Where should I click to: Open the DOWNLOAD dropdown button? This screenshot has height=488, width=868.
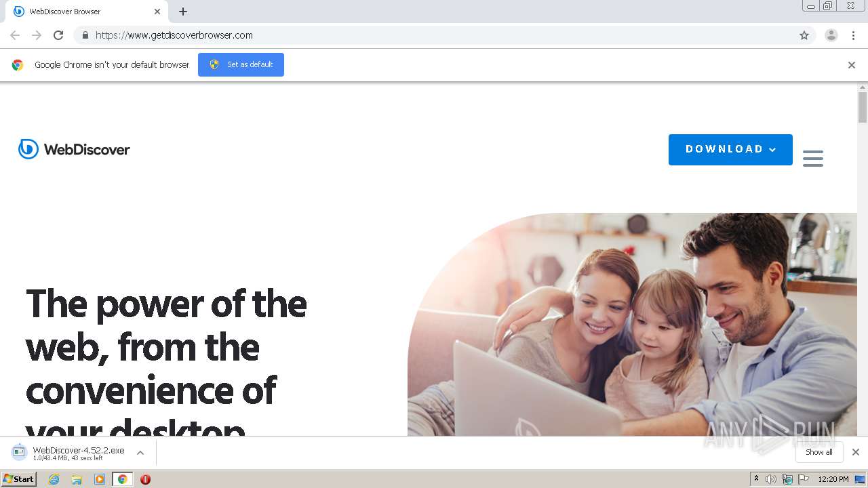pos(730,150)
